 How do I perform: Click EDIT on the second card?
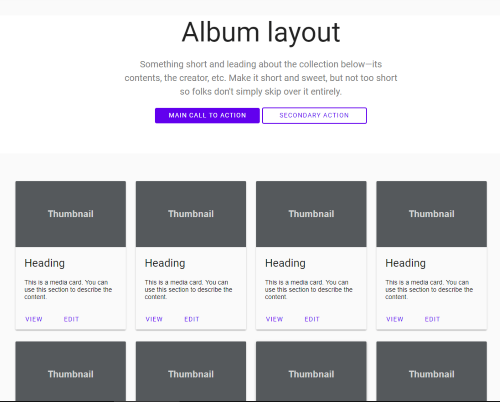point(192,319)
